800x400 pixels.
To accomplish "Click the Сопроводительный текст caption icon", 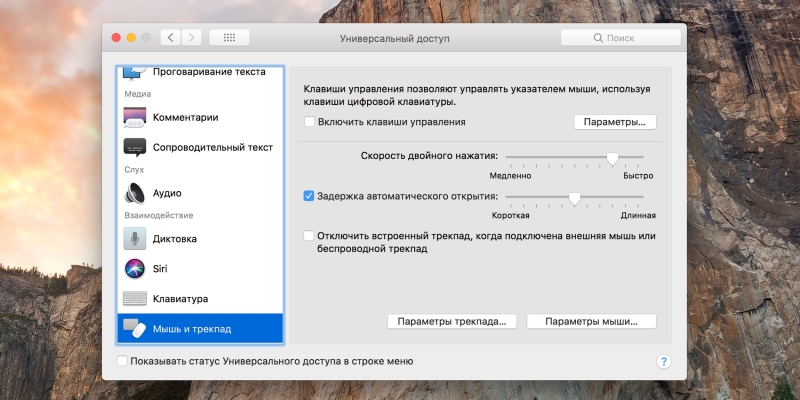I will point(135,147).
